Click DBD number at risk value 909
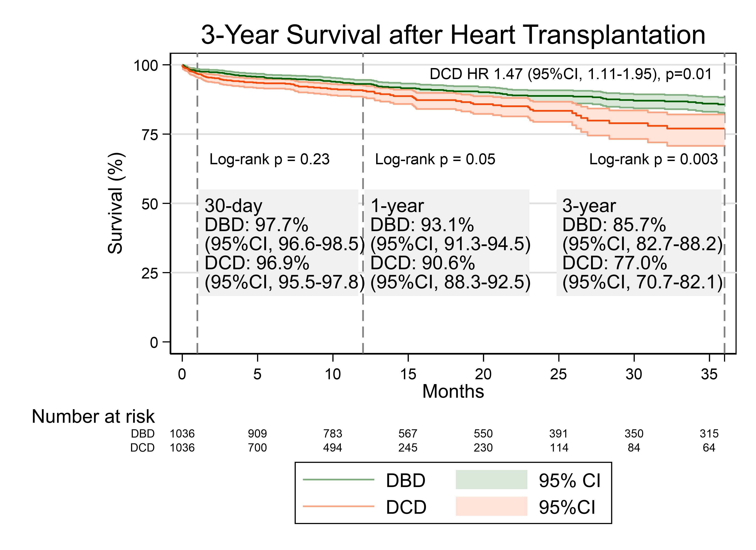This screenshot has width=756, height=550. [257, 434]
